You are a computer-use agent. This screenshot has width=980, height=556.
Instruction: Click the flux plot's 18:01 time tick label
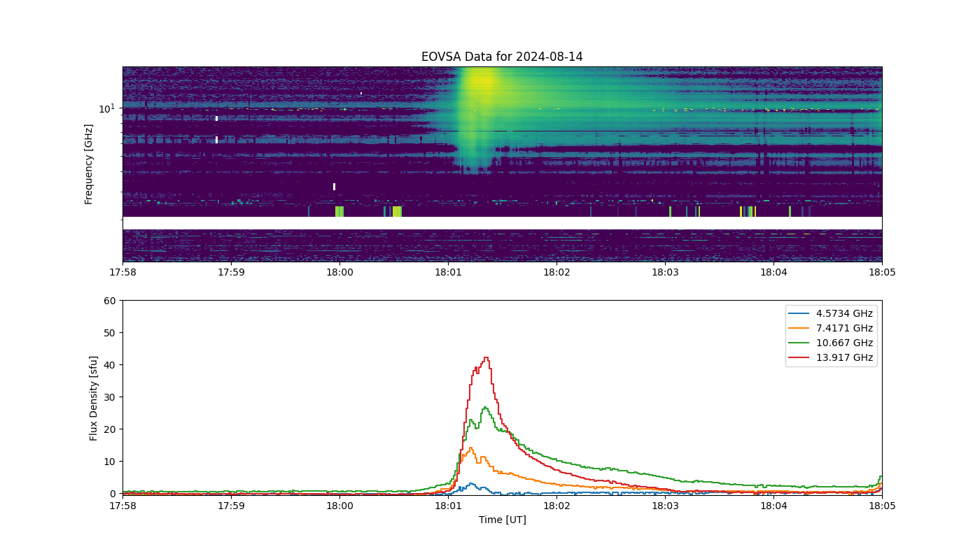pos(448,506)
